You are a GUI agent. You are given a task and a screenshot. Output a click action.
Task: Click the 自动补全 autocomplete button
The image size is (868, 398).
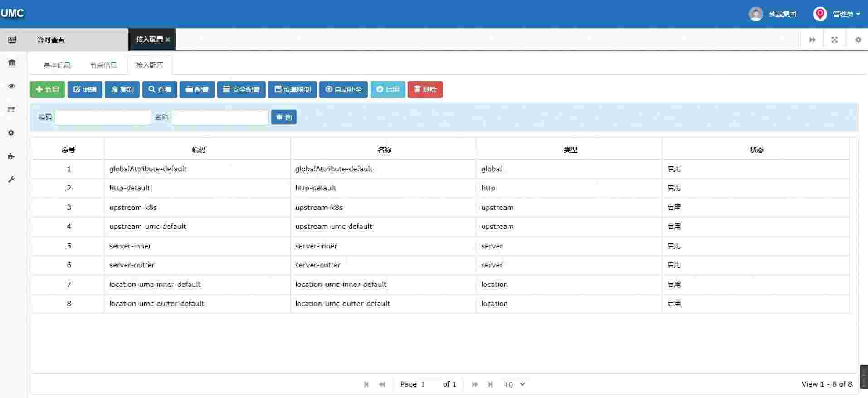coord(343,89)
